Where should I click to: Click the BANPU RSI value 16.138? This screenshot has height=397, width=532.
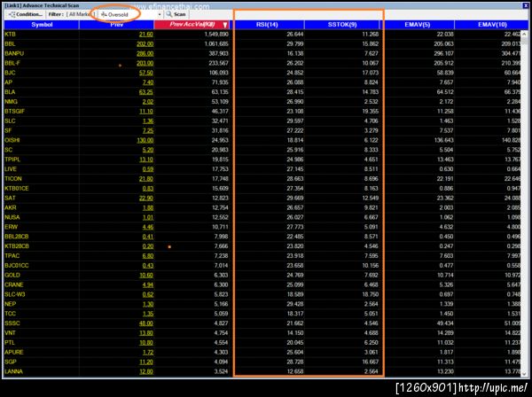click(295, 53)
